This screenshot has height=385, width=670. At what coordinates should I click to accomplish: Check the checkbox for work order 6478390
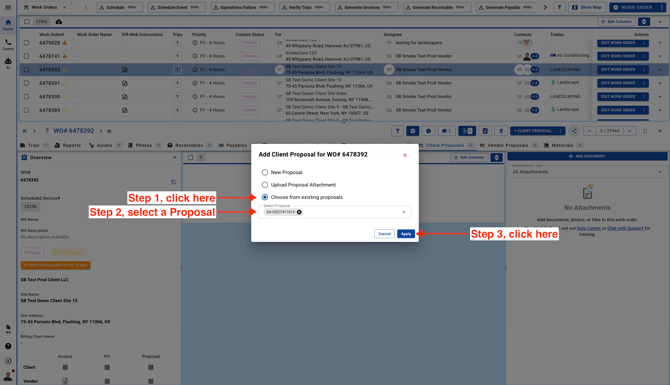26,97
